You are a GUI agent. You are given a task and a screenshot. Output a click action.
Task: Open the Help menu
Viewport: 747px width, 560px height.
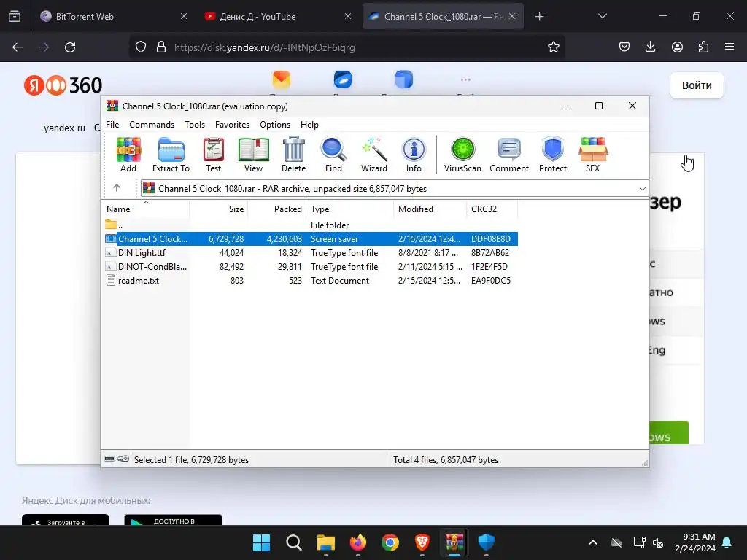point(309,124)
